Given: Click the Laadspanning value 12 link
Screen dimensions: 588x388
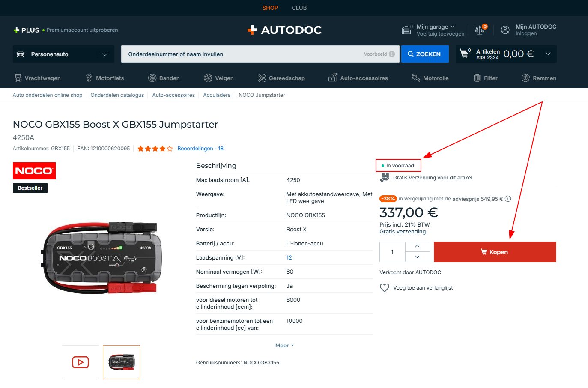Looking at the screenshot, I should [x=289, y=258].
